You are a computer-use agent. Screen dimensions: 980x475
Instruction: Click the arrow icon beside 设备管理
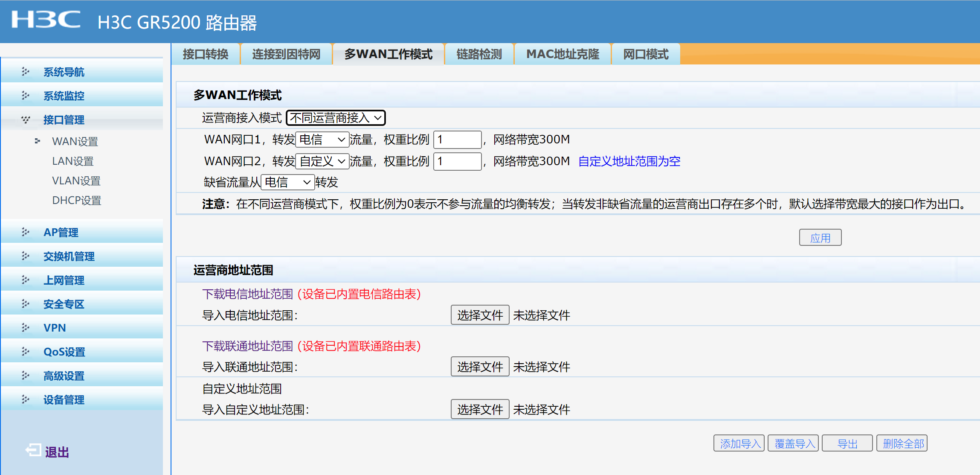[x=26, y=399]
